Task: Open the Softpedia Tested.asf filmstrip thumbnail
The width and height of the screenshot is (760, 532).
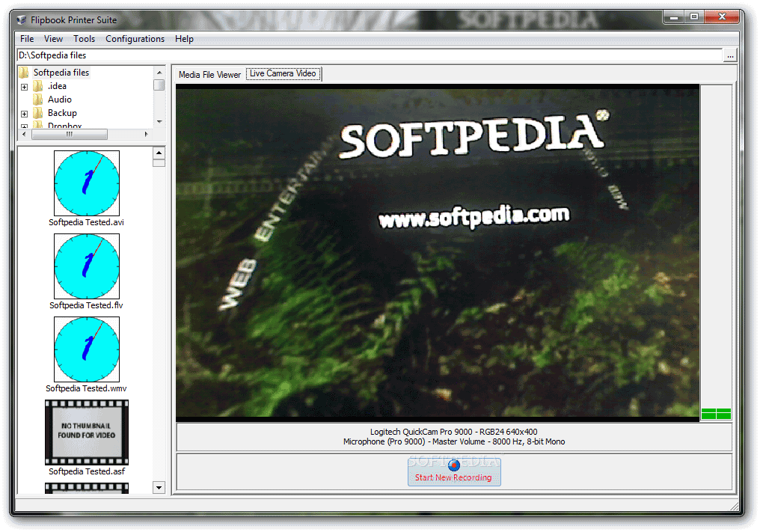Action: pyautogui.click(x=87, y=432)
